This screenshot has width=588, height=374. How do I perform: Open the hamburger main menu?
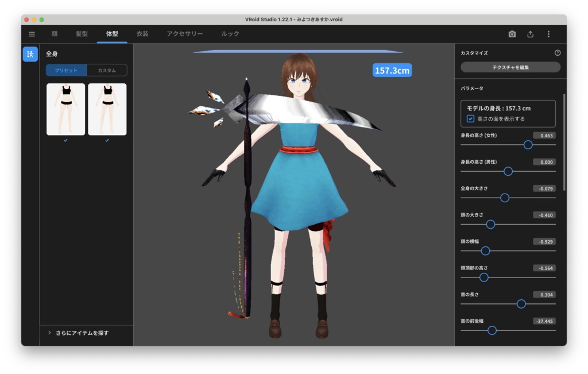tap(32, 34)
